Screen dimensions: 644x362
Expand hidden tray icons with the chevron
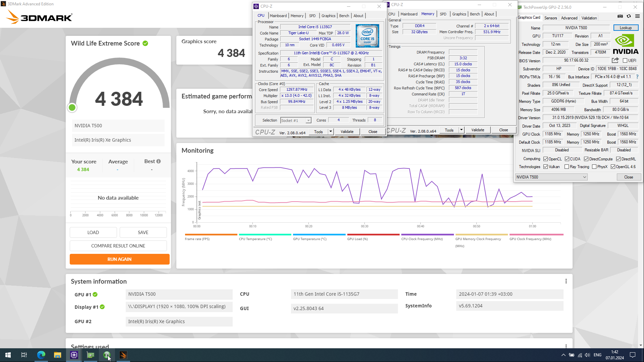pyautogui.click(x=563, y=355)
